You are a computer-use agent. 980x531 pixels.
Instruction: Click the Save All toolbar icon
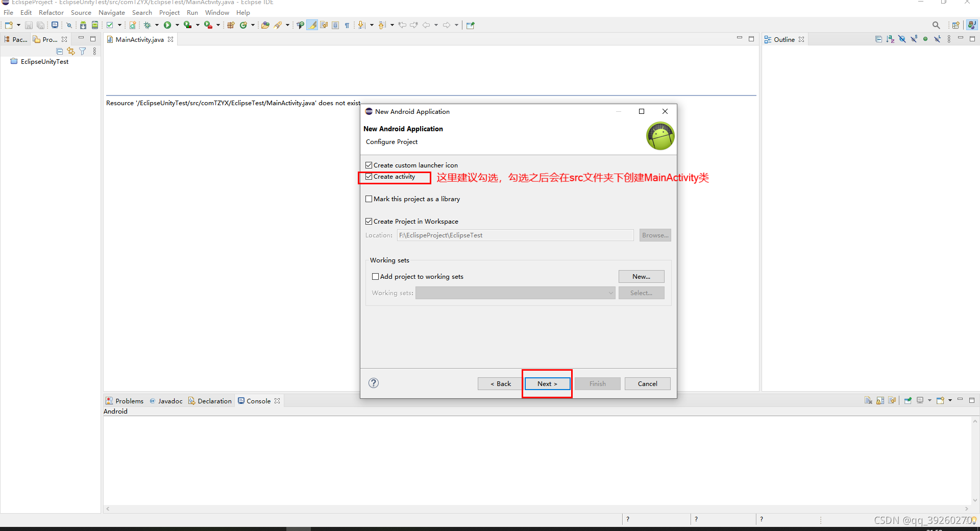[x=40, y=25]
